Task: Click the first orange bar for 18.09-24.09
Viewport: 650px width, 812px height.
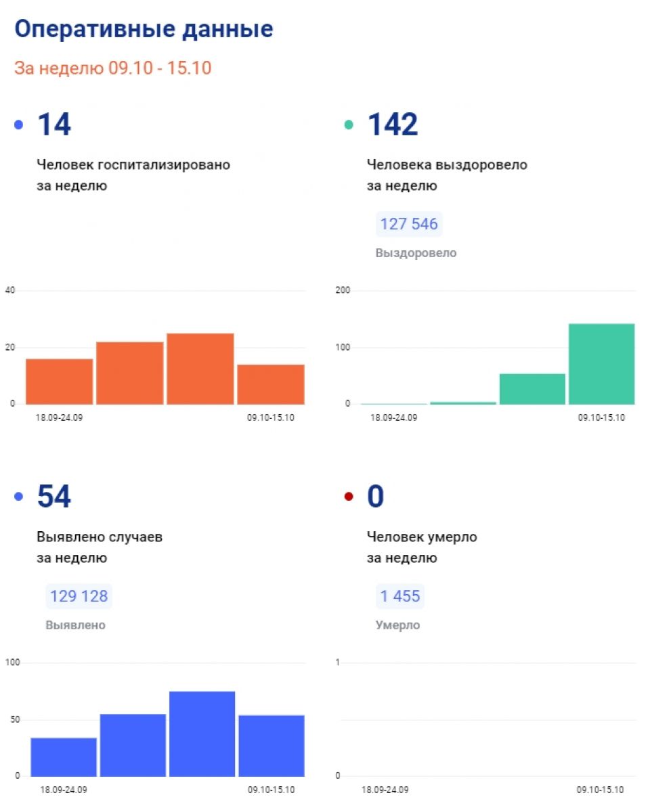Action: pyautogui.click(x=60, y=382)
